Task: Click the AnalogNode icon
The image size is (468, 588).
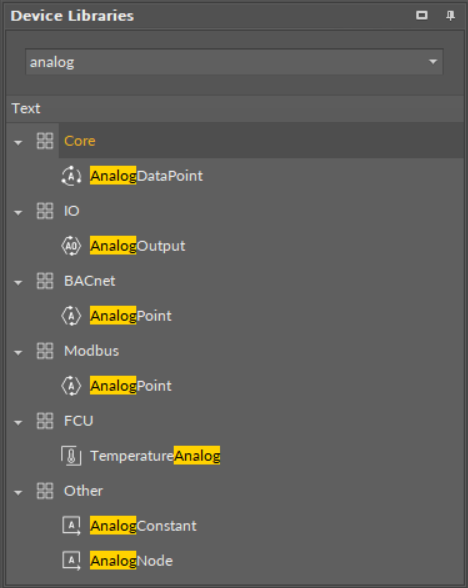Action: click(x=71, y=561)
